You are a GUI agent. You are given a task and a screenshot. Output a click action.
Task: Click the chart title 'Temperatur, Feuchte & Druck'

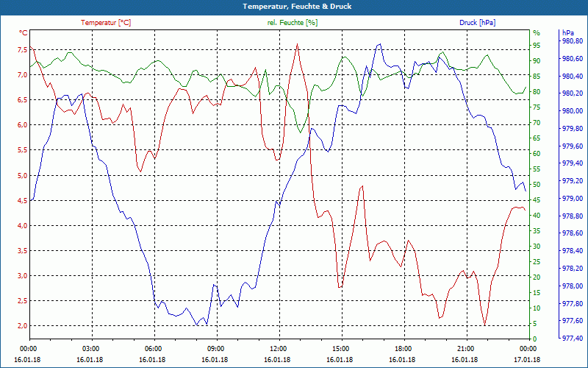(x=297, y=7)
